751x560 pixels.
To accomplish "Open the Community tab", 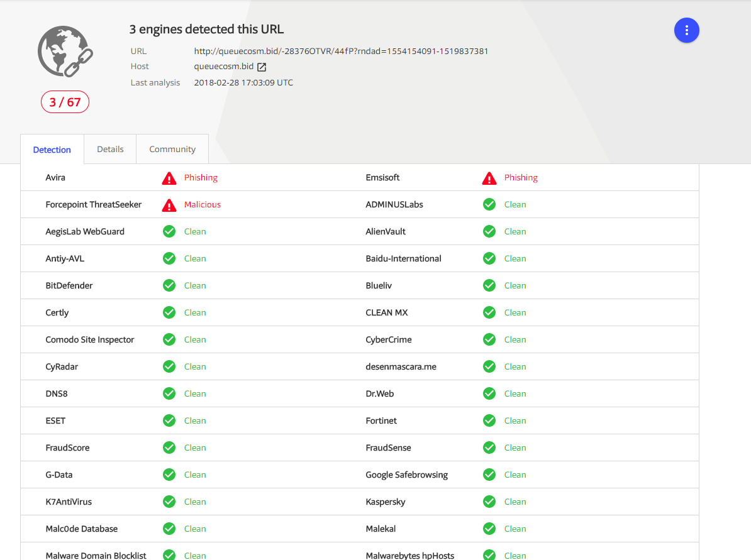I will pyautogui.click(x=172, y=149).
